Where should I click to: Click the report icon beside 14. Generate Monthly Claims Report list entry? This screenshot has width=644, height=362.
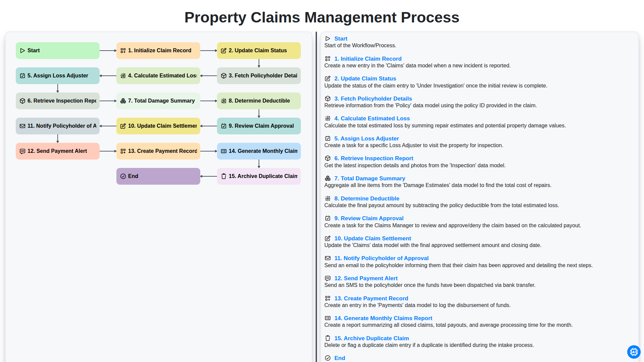[x=328, y=318]
